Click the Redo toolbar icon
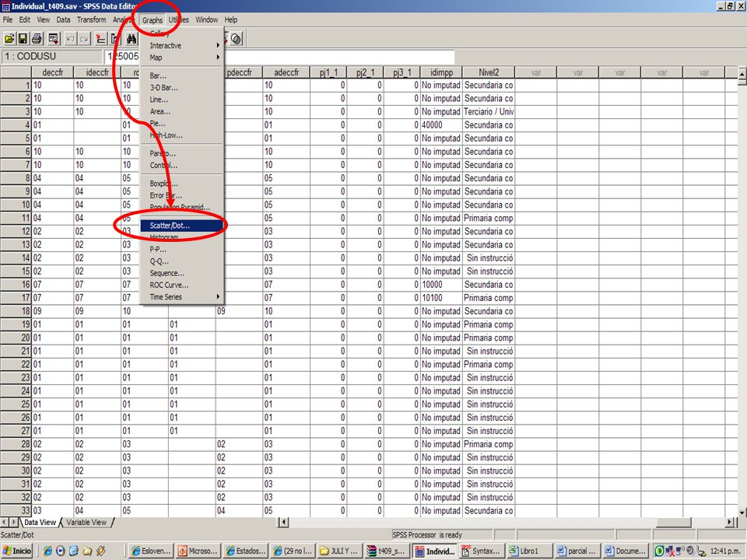 pos(84,39)
